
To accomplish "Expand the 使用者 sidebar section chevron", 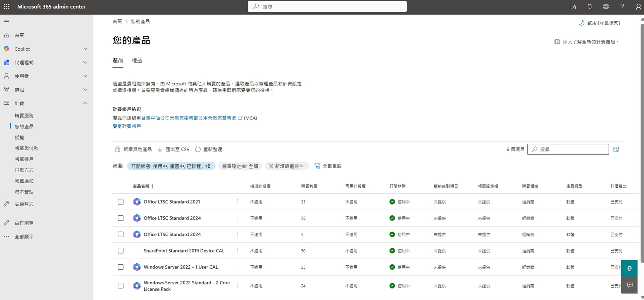I will [x=85, y=76].
